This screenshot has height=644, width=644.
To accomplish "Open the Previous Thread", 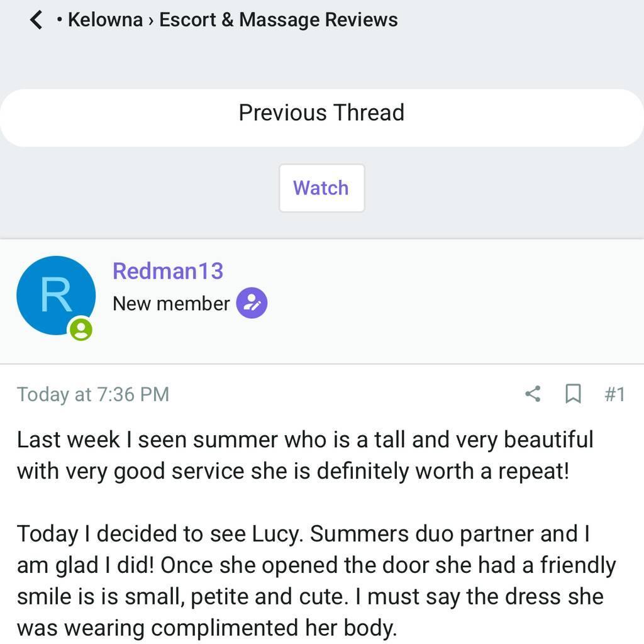I will pos(321,113).
